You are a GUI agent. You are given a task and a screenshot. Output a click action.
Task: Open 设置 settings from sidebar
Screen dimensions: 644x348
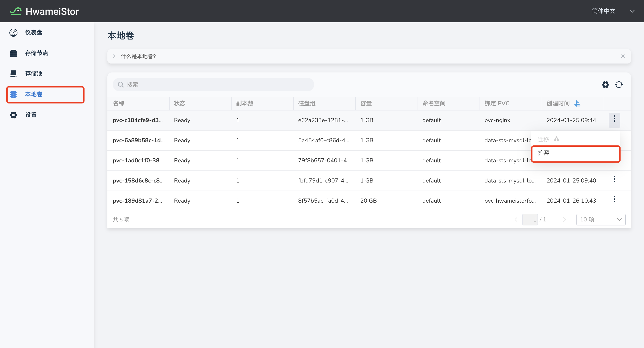[30, 115]
